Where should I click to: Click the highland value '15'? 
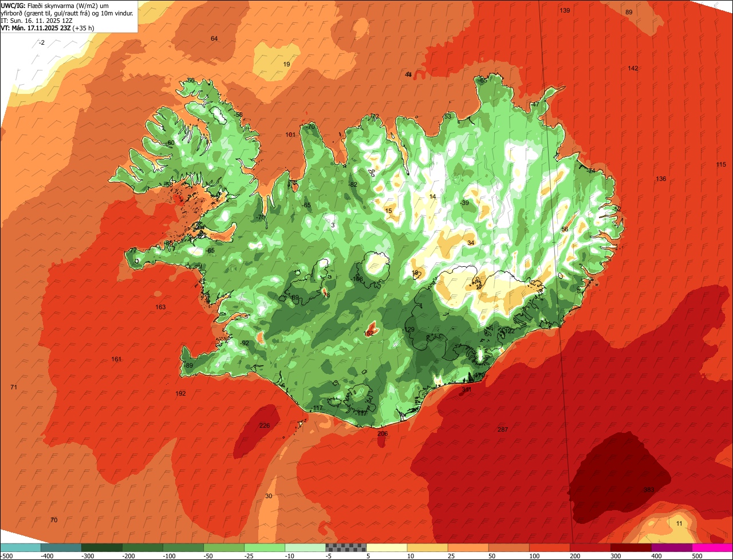tap(388, 211)
